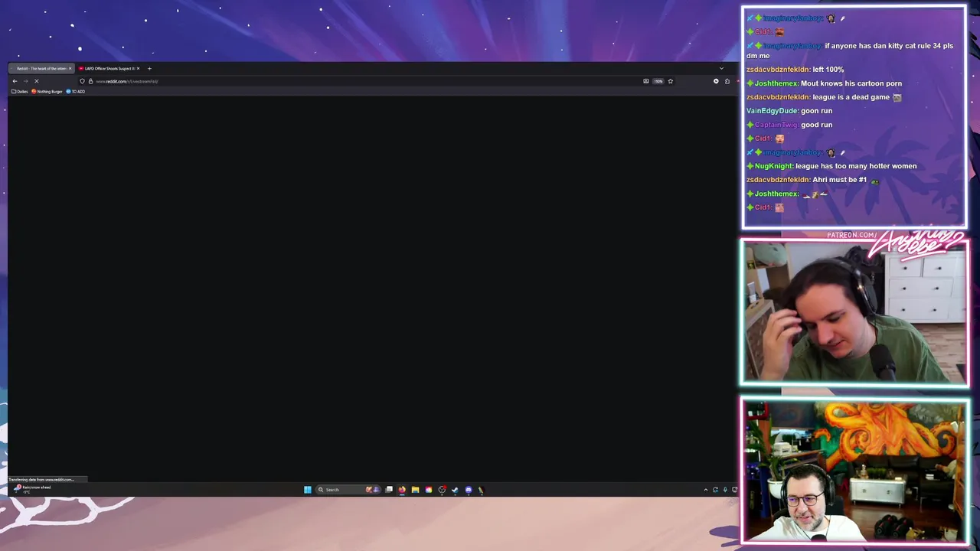Click the pink colorful app taskbar icon

tap(428, 490)
